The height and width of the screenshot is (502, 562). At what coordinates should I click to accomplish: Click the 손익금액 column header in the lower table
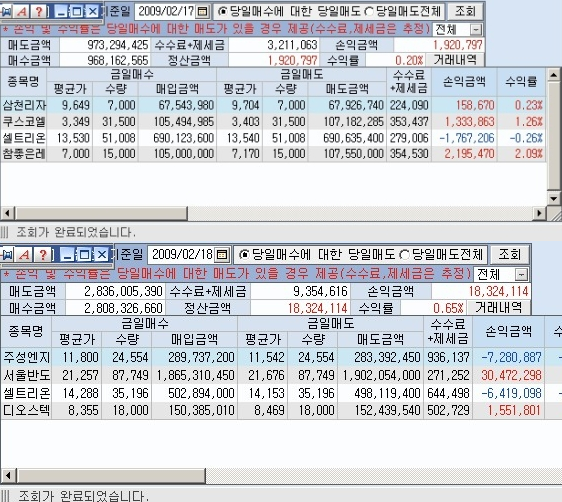coord(509,331)
